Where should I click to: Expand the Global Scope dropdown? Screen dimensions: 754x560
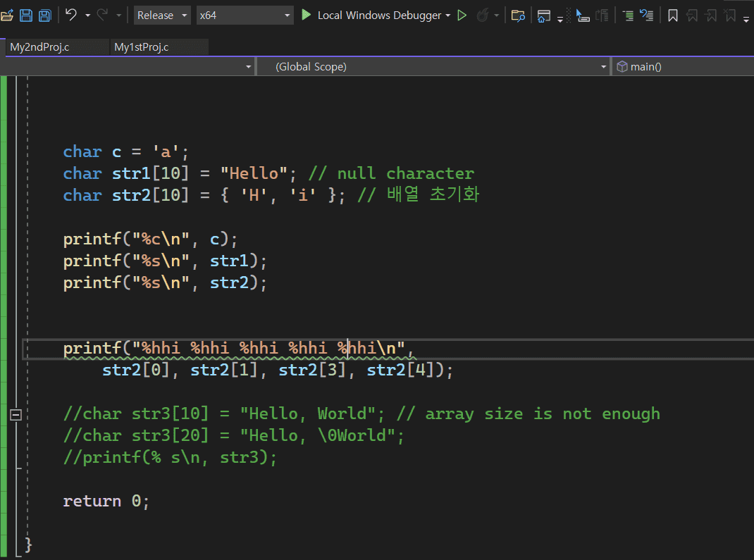pos(433,67)
